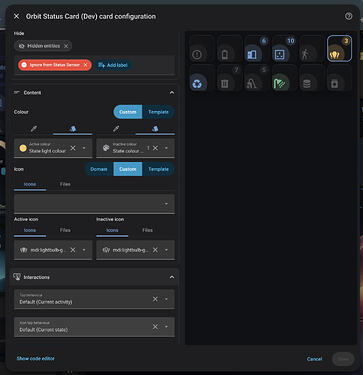363x375 pixels.
Task: Click the Inactive colour palette swatch
Action: [x=106, y=148]
